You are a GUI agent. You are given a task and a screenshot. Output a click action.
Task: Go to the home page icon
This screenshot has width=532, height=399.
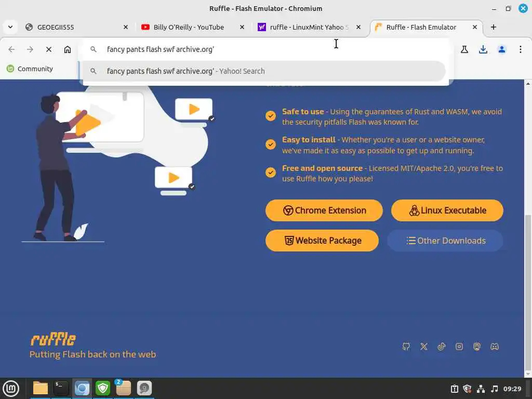[x=68, y=49]
